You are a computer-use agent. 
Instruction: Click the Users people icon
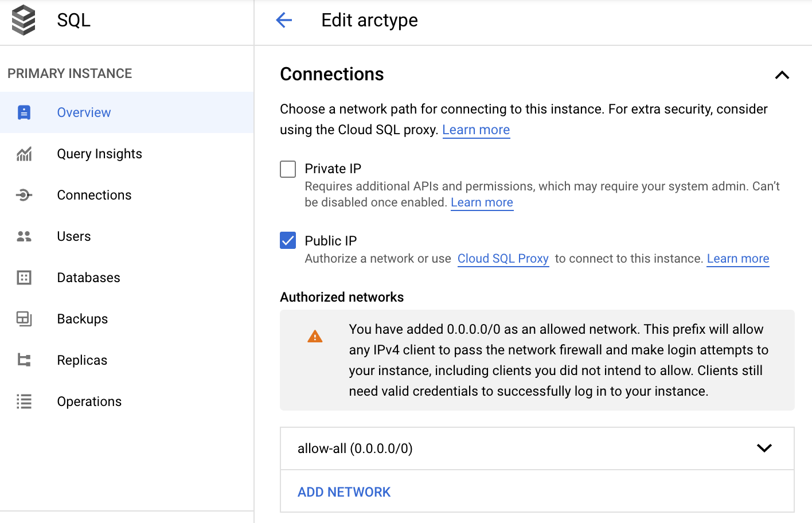24,236
